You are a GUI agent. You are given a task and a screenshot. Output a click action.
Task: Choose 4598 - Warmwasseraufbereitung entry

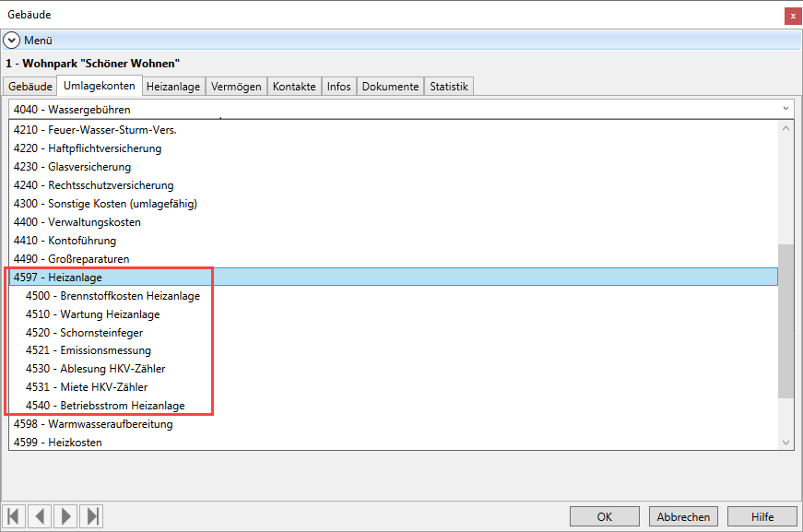point(93,424)
